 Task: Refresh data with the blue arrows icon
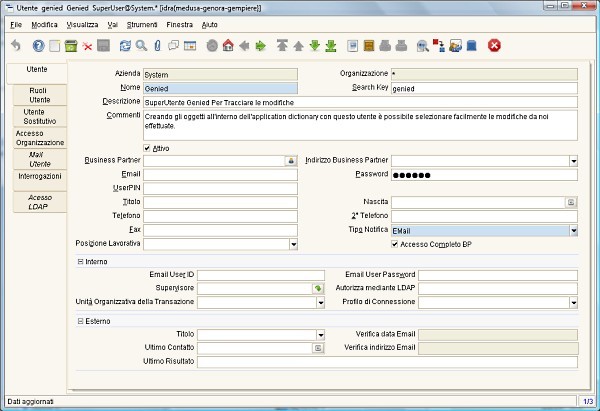[125, 46]
